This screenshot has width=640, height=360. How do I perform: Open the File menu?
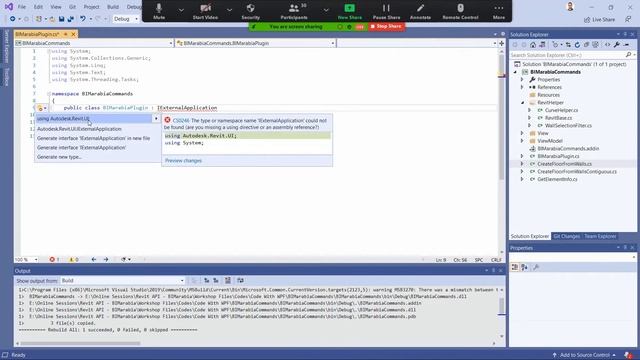click(x=22, y=7)
